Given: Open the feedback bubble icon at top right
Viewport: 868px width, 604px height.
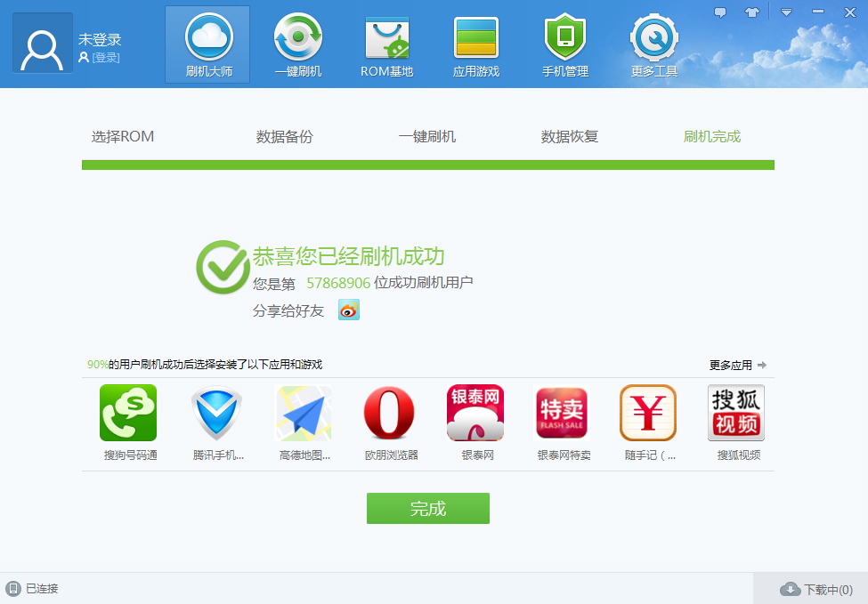Looking at the screenshot, I should (x=719, y=11).
